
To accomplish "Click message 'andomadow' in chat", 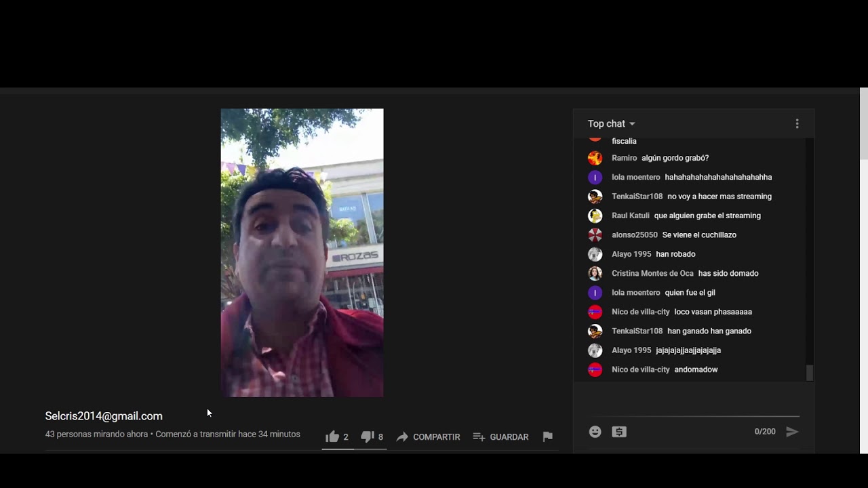I will (696, 369).
